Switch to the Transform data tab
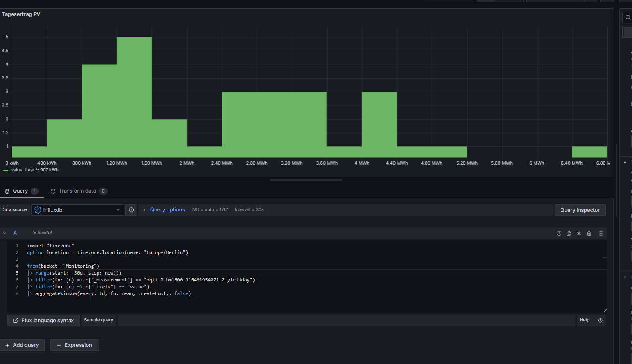 click(77, 191)
